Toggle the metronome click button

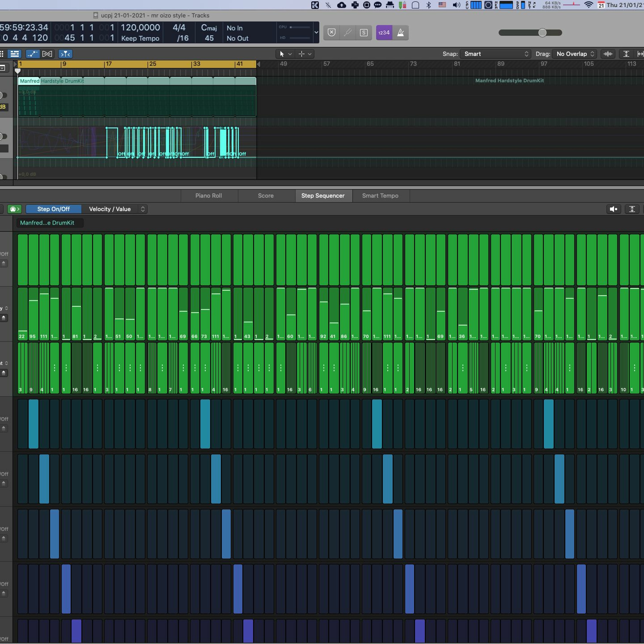point(401,33)
